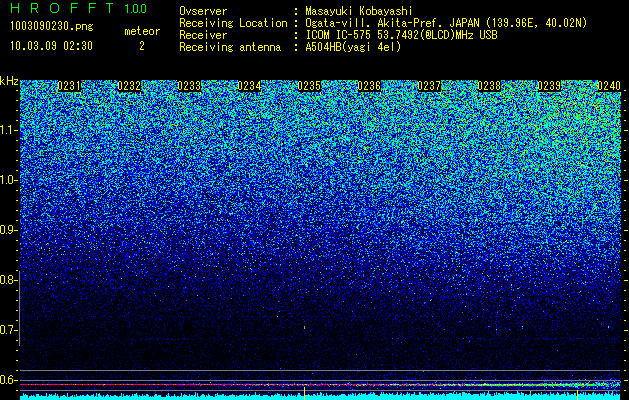Click the 0236 time marker label
629x400 pixels.
point(369,86)
